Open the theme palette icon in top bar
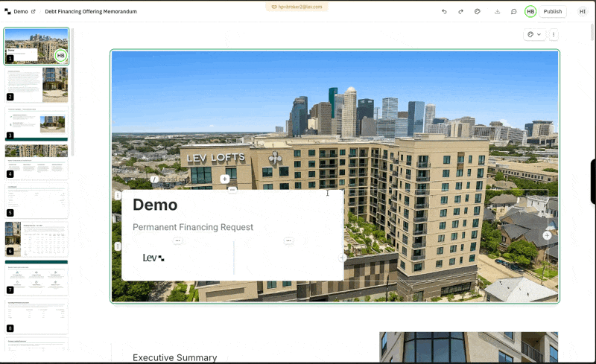 [x=478, y=12]
